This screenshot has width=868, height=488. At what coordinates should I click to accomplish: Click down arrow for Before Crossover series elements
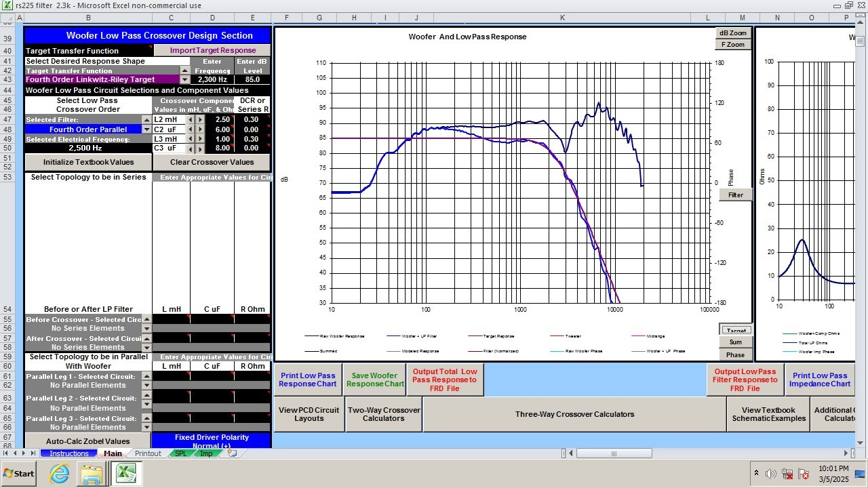[x=146, y=328]
